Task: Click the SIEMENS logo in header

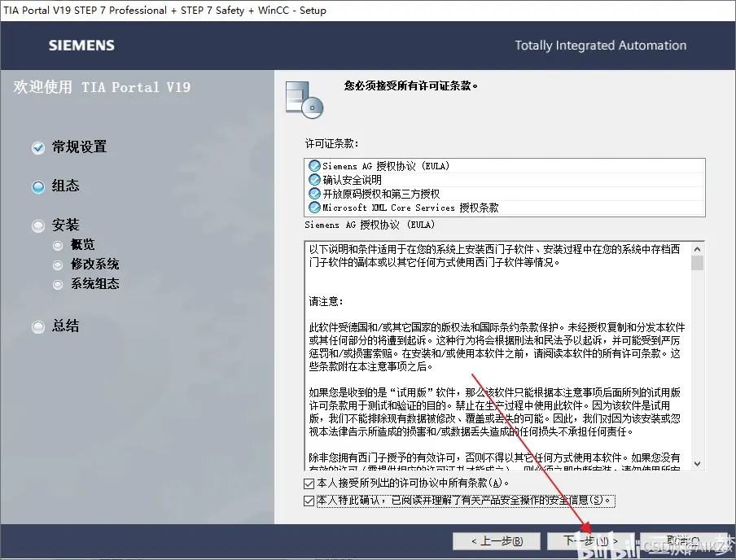Action: (81, 45)
